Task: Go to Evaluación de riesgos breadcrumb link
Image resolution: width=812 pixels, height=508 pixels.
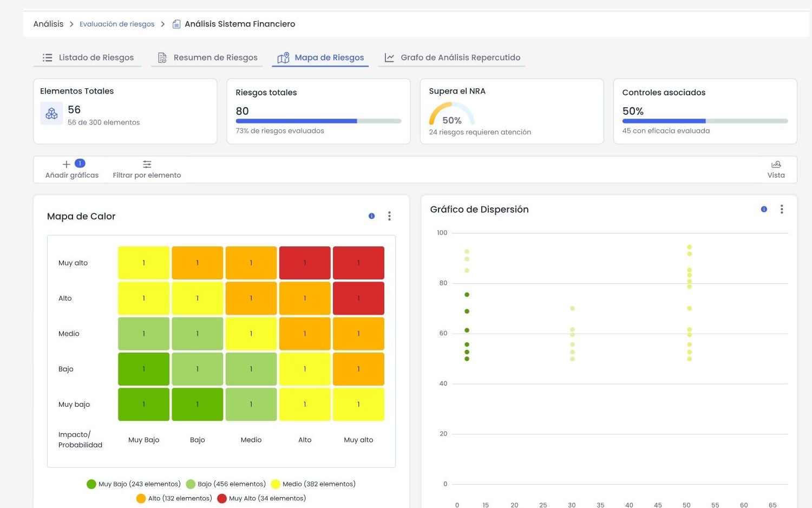Action: coord(117,24)
